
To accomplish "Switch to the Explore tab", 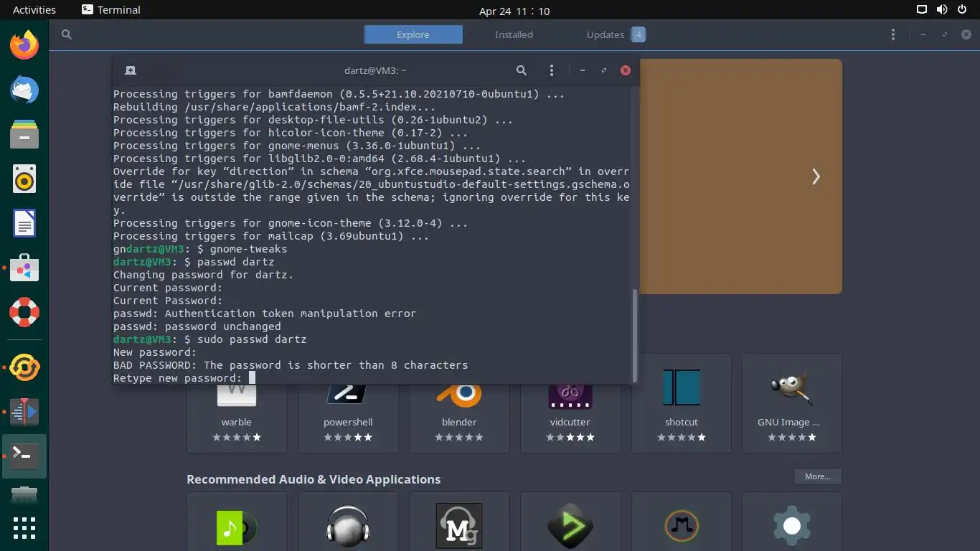I will [x=413, y=34].
